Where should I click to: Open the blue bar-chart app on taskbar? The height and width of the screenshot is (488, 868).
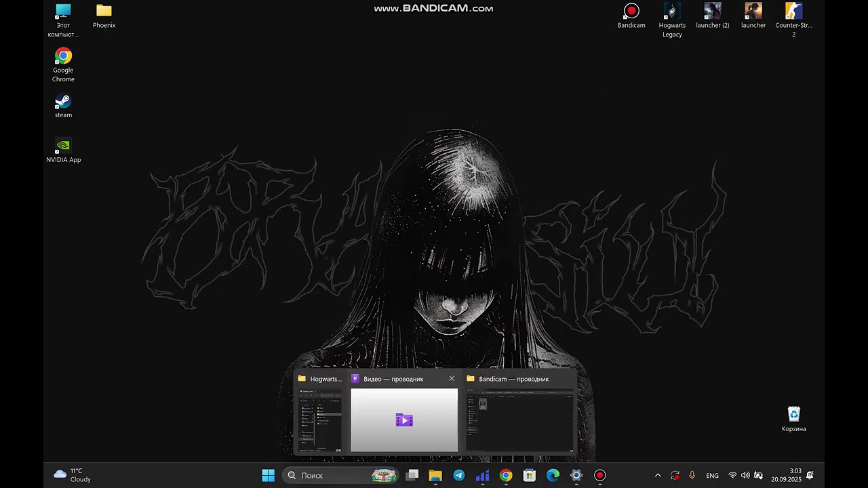[482, 475]
